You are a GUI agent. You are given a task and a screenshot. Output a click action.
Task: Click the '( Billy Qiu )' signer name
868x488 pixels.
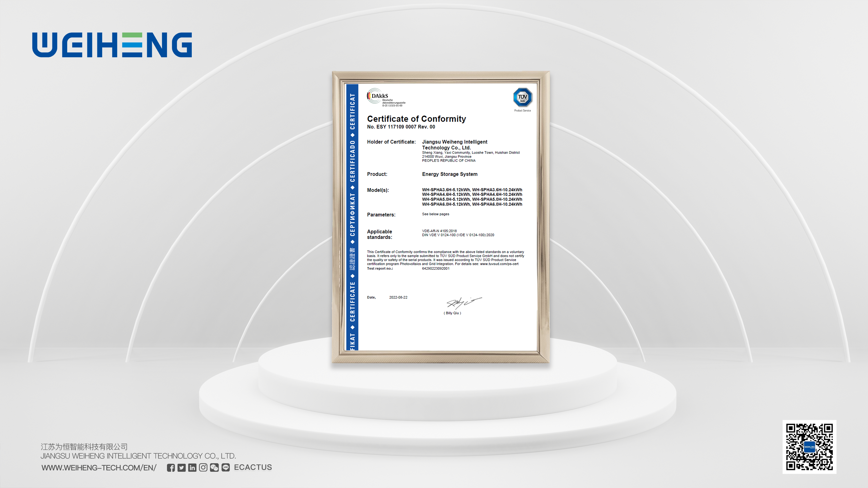(x=452, y=313)
